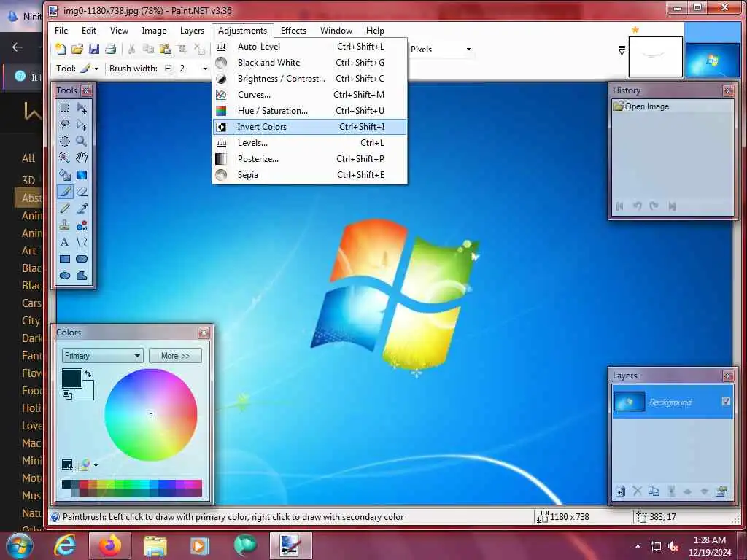
Task: Select the Ellipse Select tool
Action: (65, 141)
